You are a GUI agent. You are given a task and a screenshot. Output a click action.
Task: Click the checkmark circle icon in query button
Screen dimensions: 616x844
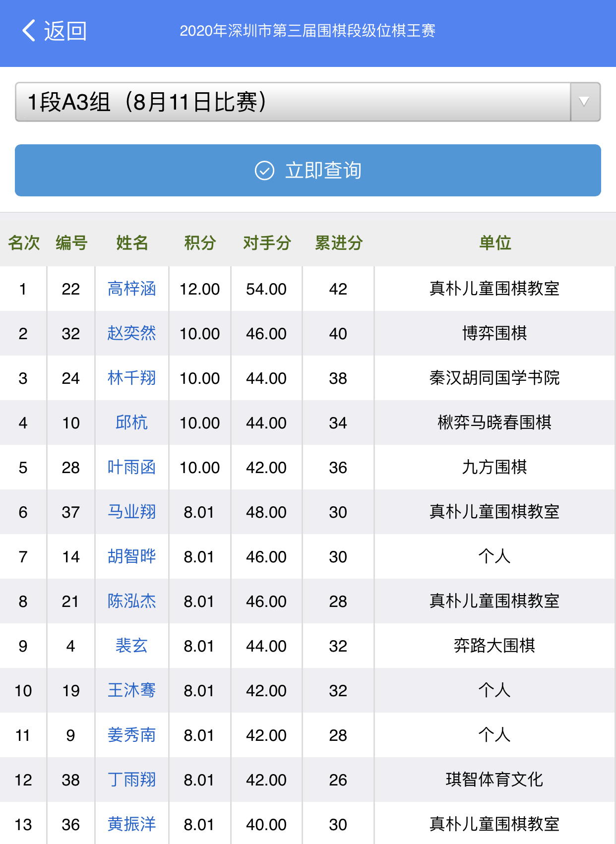pos(264,171)
